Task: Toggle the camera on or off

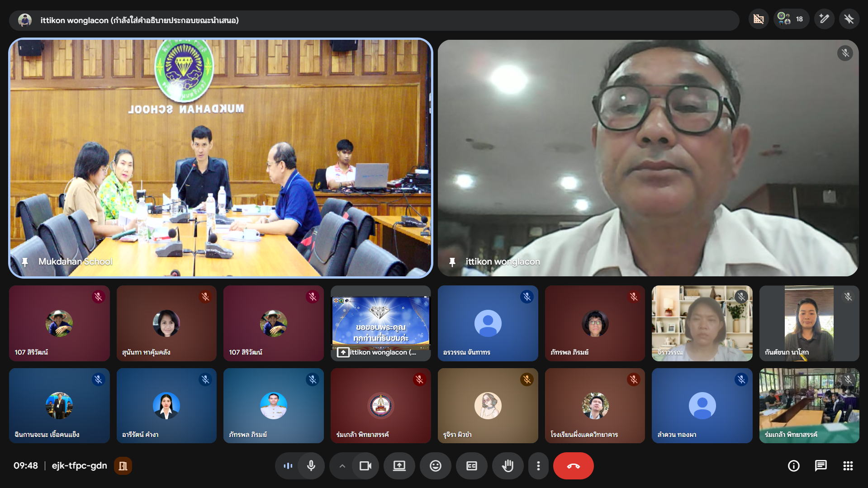Action: pyautogui.click(x=365, y=466)
